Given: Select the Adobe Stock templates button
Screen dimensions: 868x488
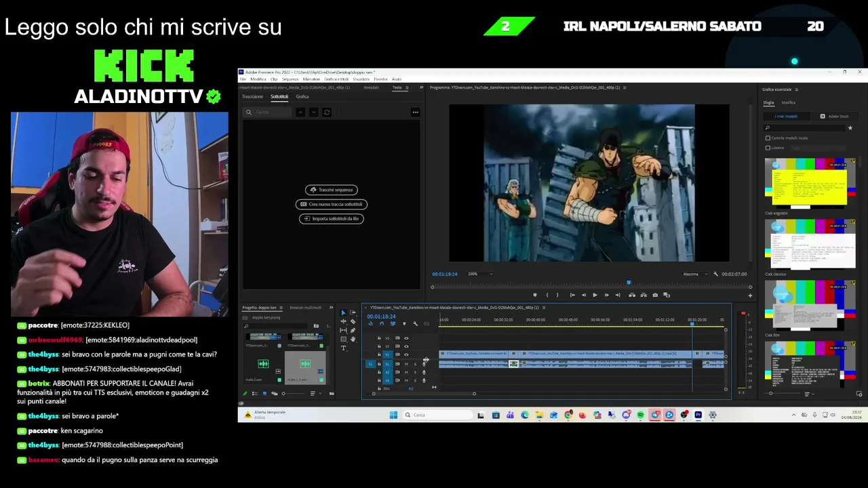Looking at the screenshot, I should coord(835,116).
